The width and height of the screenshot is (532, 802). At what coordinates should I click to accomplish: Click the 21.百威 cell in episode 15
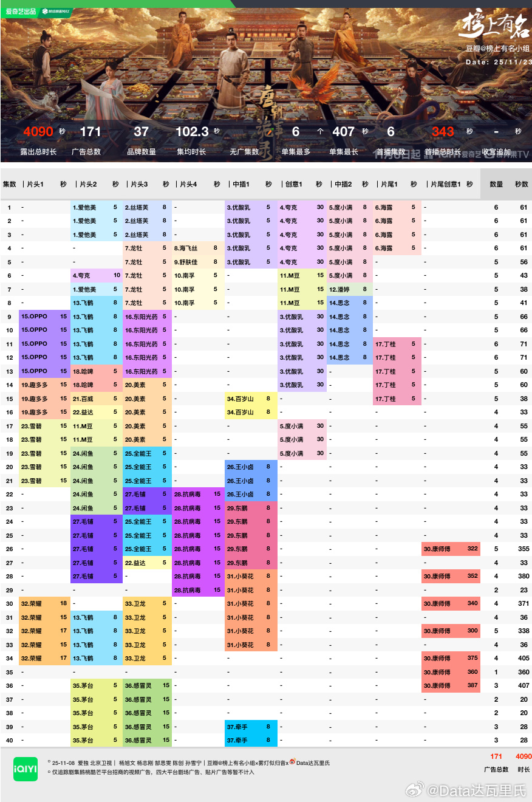click(x=96, y=399)
